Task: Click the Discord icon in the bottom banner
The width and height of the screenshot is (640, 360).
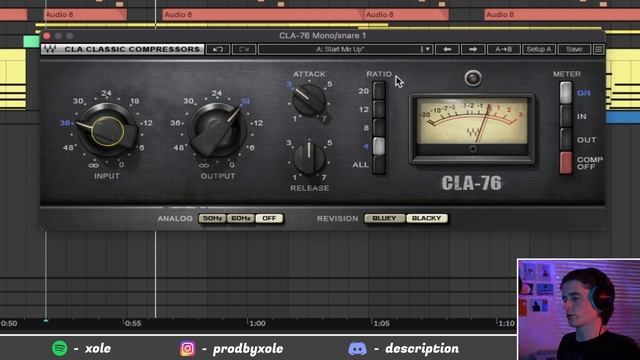Action: tap(357, 349)
